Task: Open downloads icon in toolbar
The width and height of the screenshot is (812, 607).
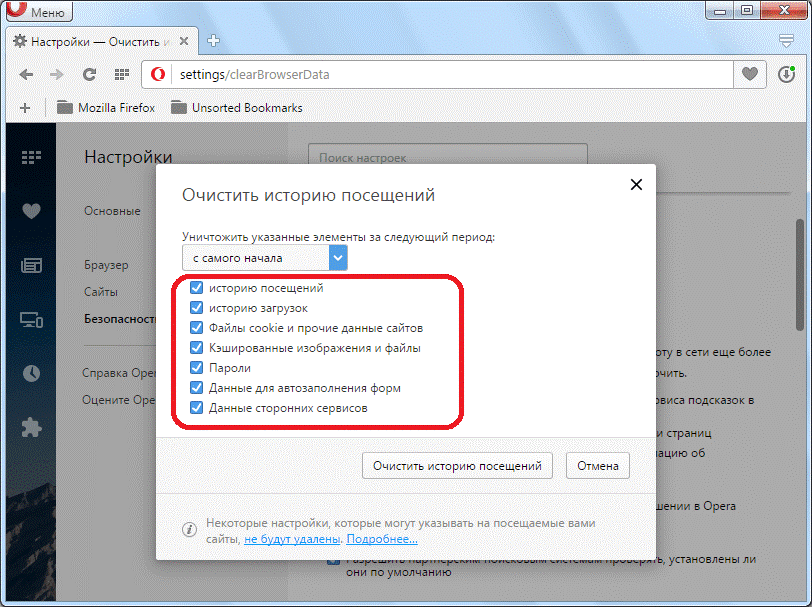Action: (786, 75)
